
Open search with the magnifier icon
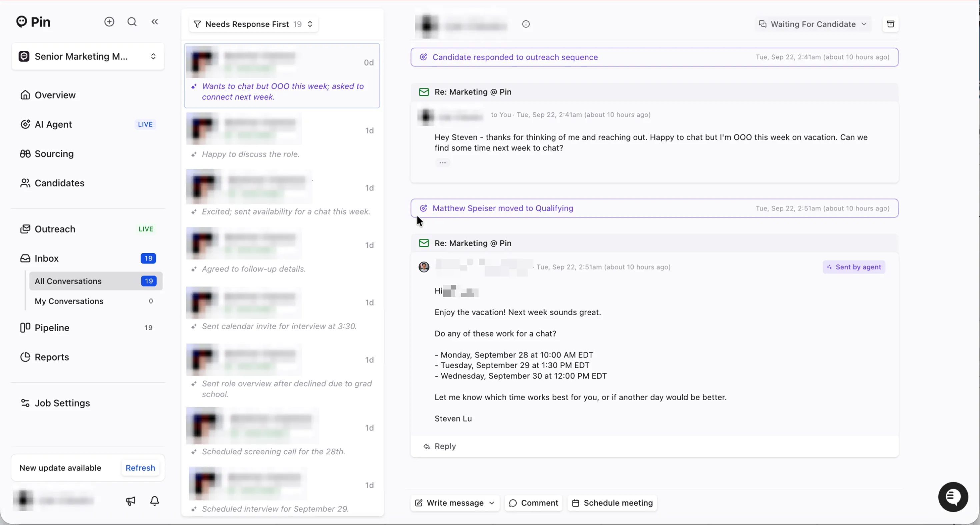132,22
